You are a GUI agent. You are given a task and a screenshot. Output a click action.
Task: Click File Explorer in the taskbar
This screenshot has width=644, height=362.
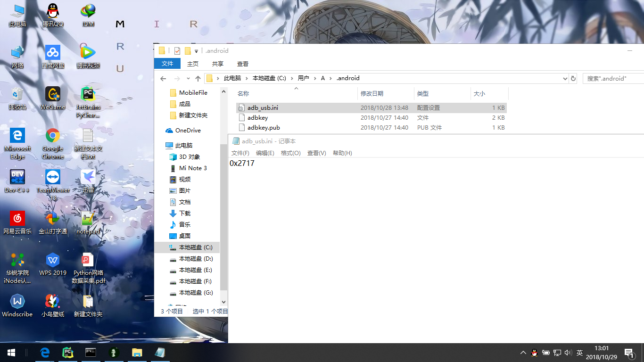pyautogui.click(x=137, y=353)
